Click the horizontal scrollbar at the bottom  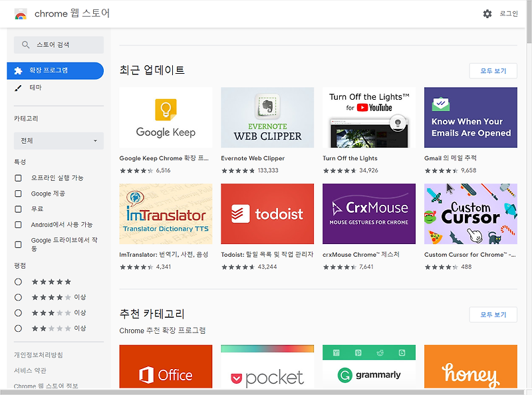click(263, 392)
